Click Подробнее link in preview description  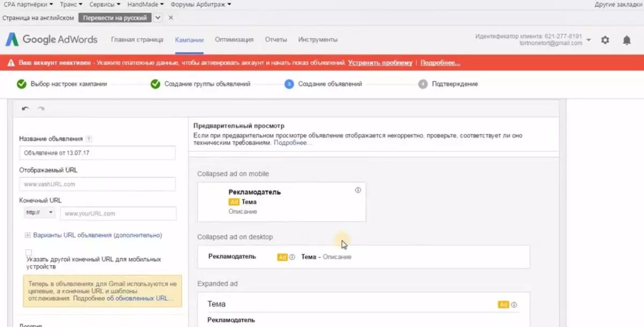(293, 143)
